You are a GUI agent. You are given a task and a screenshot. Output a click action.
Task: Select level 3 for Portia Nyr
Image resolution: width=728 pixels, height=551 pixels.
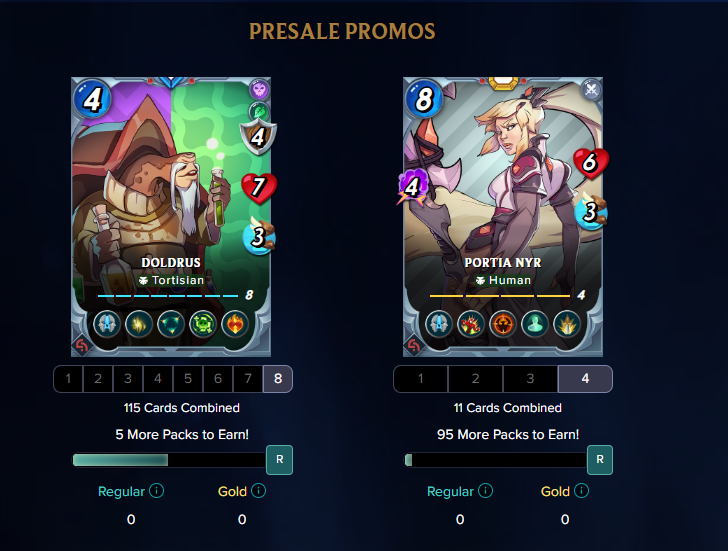pos(530,379)
